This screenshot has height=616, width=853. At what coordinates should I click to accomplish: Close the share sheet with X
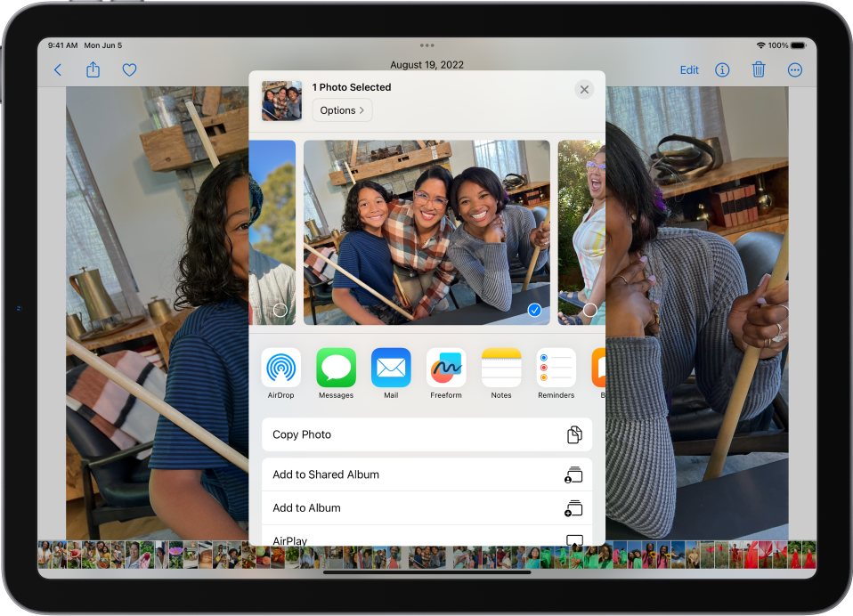[x=584, y=89]
